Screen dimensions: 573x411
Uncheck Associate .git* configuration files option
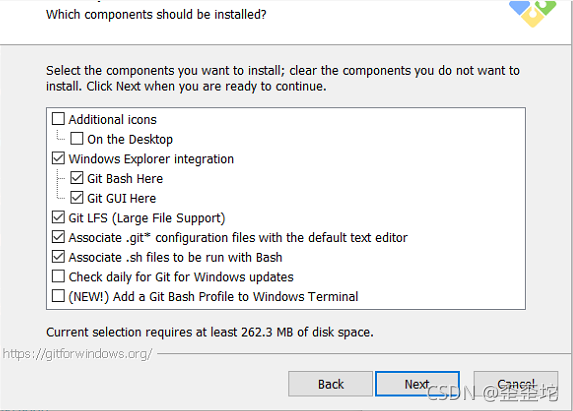(x=58, y=237)
